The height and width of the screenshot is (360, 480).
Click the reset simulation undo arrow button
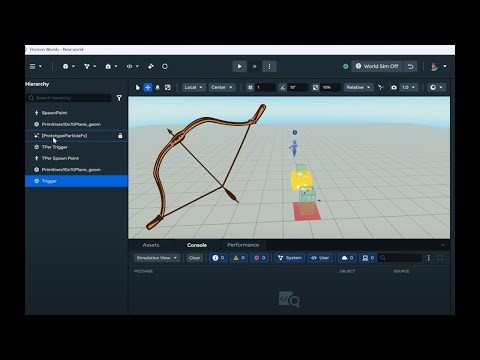pos(411,66)
